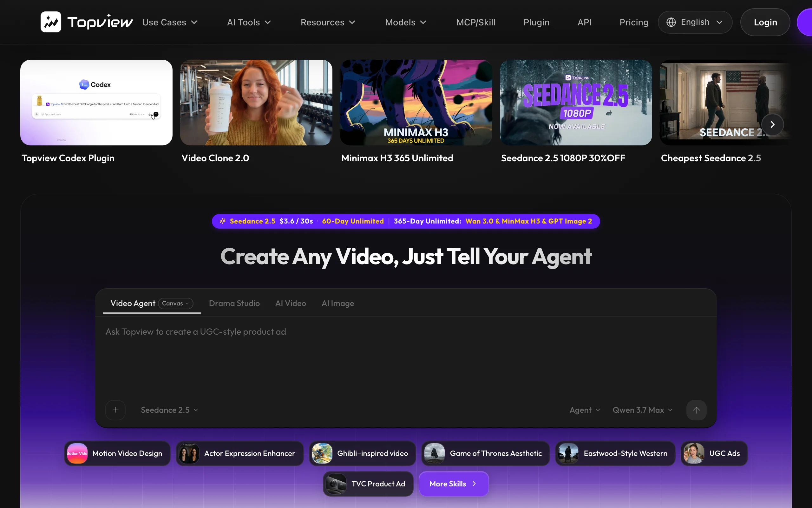The width and height of the screenshot is (812, 508).
Task: Click the Login button
Action: pos(765,22)
